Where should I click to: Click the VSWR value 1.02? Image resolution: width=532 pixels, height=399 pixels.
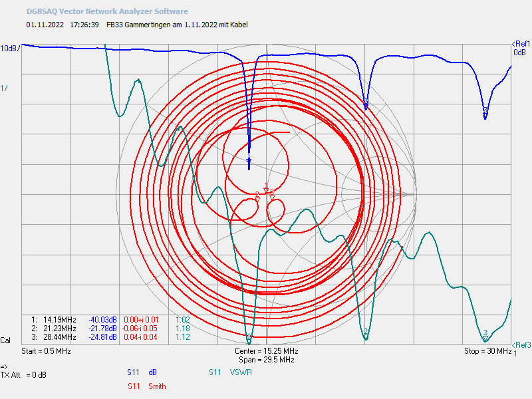pos(183,320)
